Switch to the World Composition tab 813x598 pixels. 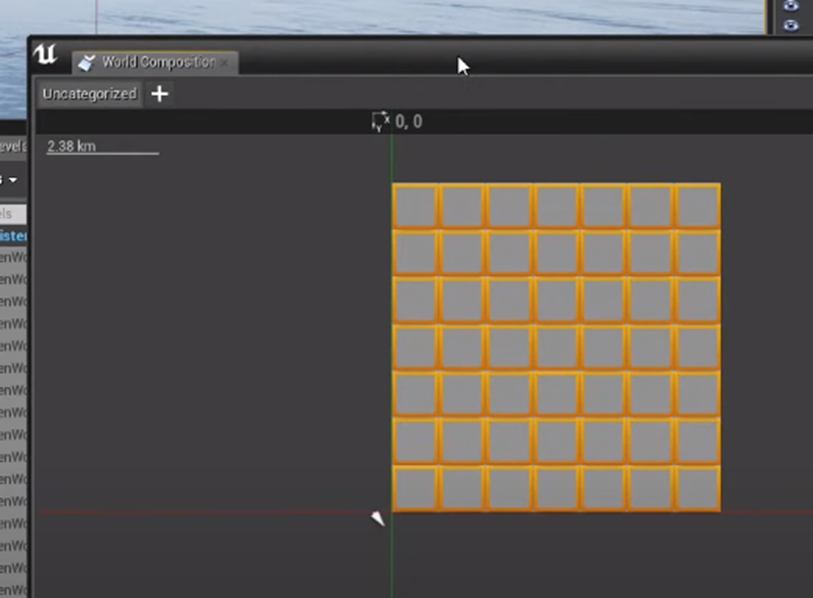[155, 62]
